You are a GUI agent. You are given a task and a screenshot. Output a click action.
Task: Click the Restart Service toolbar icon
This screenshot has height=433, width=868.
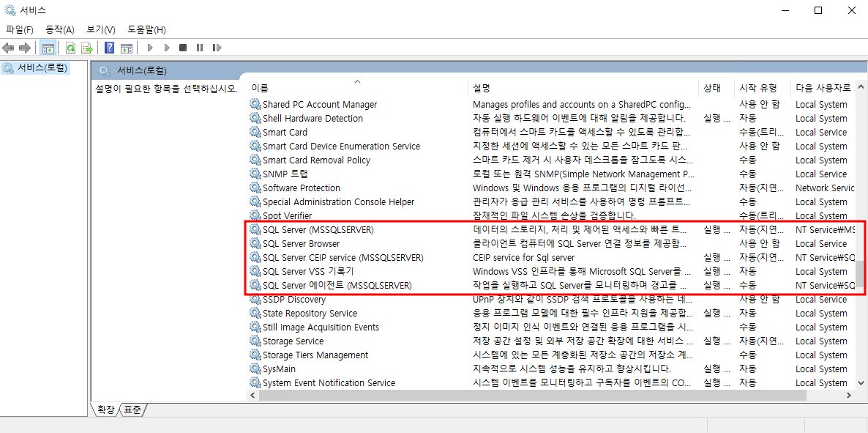click(x=217, y=48)
